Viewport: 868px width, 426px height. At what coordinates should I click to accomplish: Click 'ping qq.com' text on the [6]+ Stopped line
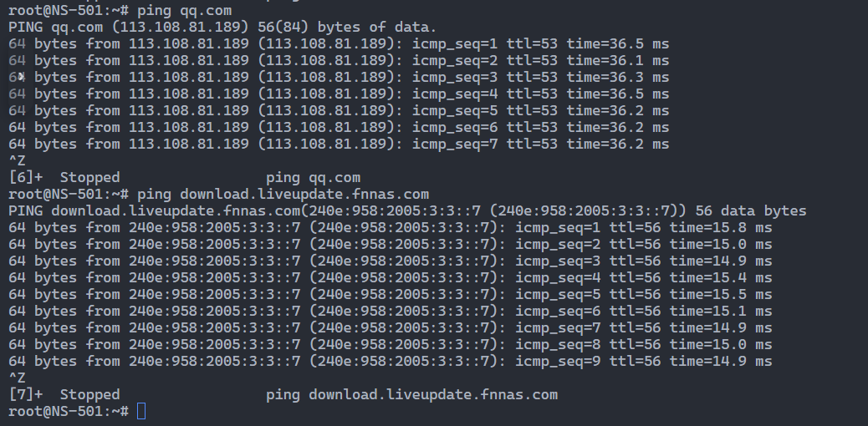tap(313, 177)
